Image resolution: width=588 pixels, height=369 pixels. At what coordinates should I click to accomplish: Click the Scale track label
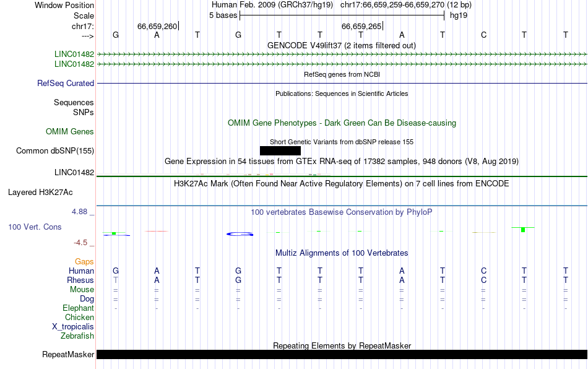(x=84, y=15)
